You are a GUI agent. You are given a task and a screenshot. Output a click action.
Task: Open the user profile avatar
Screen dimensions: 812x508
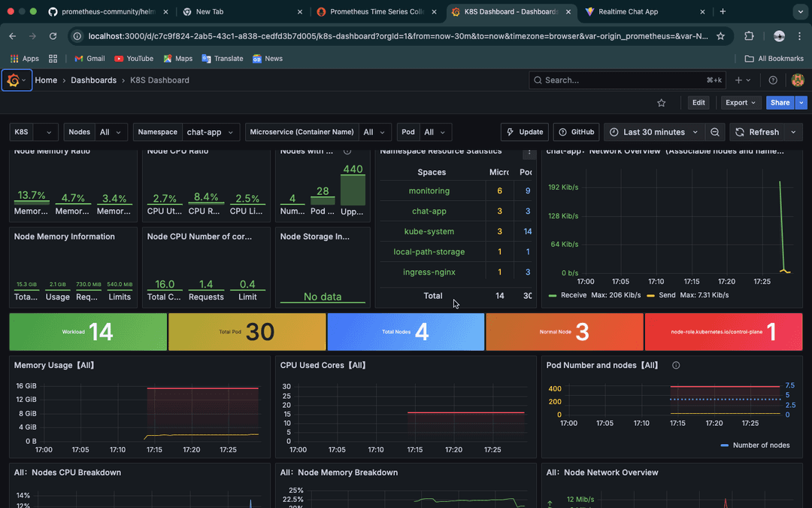[x=798, y=81]
